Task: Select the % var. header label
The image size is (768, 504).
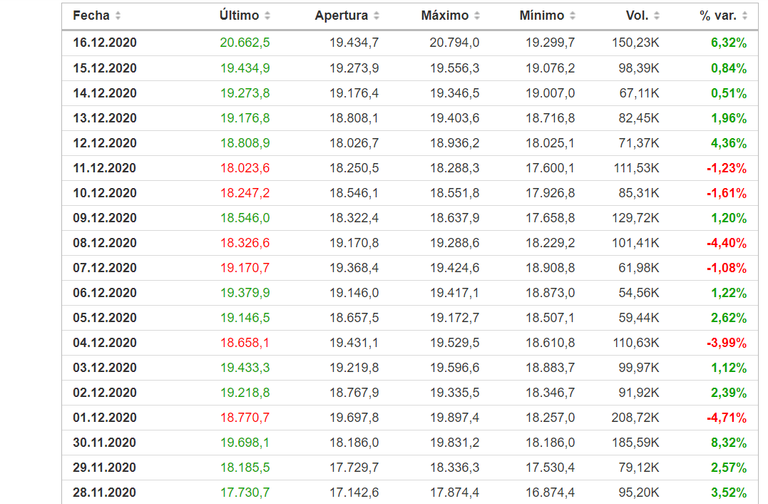Action: coord(718,16)
